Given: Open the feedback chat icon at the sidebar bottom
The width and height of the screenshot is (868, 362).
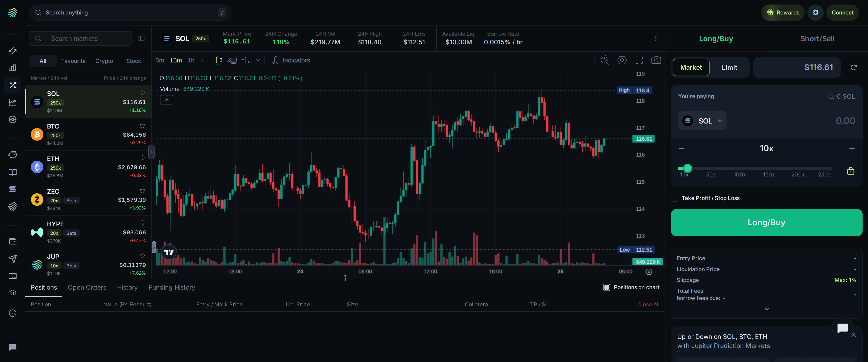Looking at the screenshot, I should [12, 347].
